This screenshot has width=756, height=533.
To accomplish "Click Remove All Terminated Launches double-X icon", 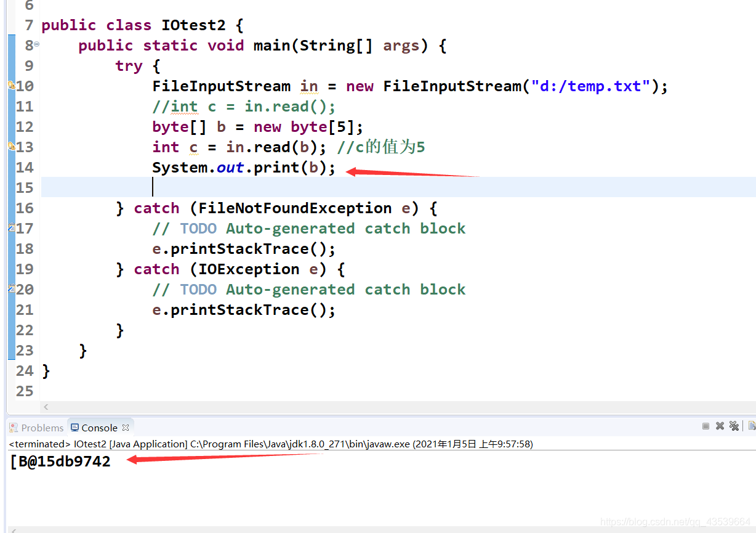I will 734,426.
